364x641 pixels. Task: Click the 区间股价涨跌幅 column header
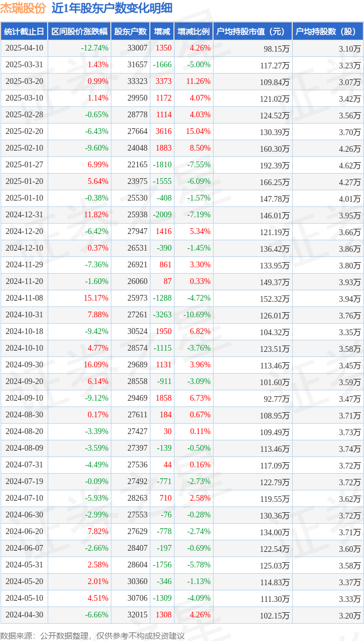[79, 32]
